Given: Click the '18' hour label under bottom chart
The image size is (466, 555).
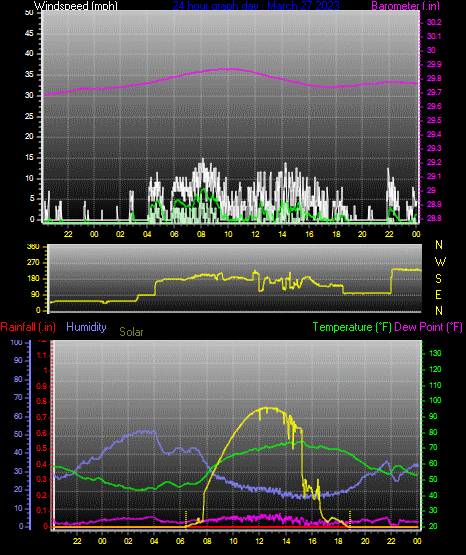Looking at the screenshot, I should (338, 541).
